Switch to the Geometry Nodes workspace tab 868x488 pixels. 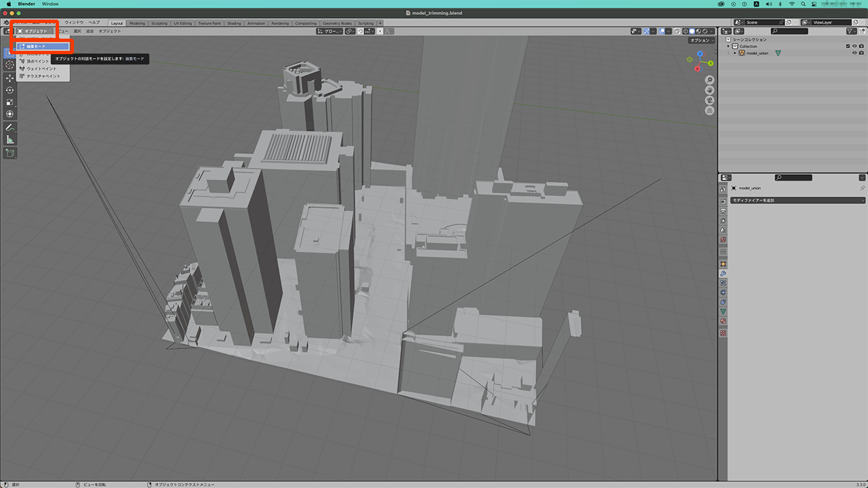click(x=338, y=23)
